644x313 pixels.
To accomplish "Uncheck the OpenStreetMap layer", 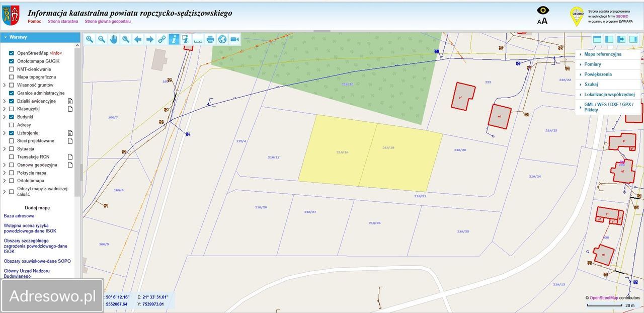I will click(12, 53).
